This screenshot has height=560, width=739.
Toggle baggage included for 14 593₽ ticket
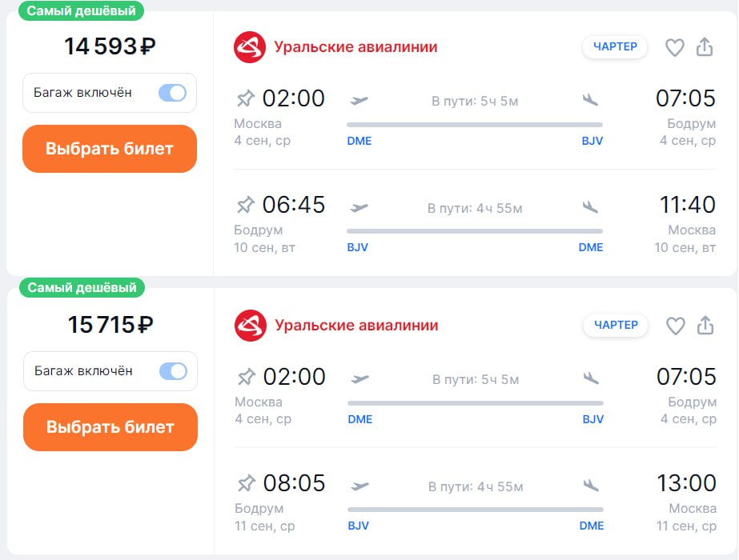172,93
